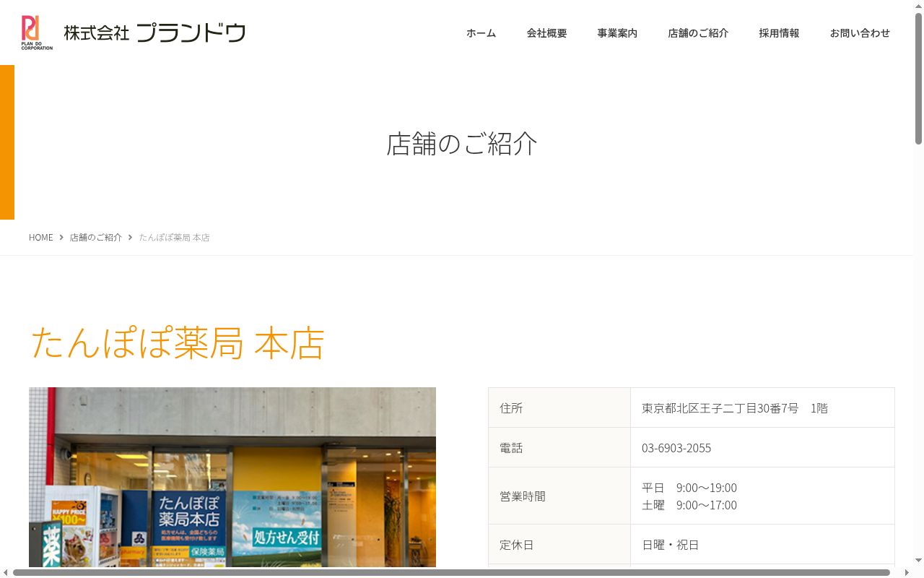
Task: Open the pharmacy storefront photo
Action: [232, 477]
